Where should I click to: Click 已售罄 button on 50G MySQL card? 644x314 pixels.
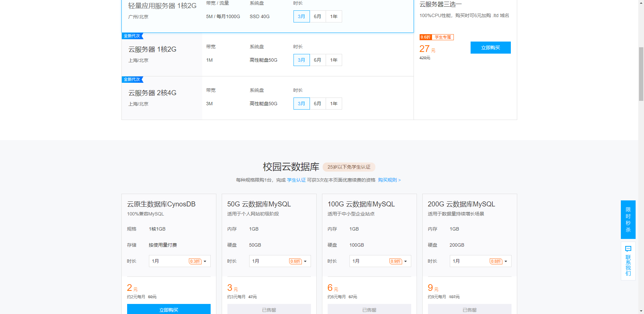coord(269,309)
